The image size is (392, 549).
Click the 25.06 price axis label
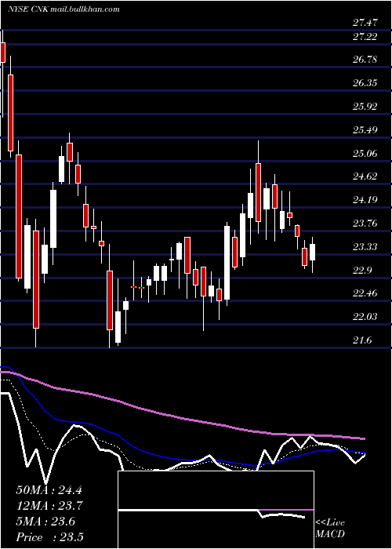[x=365, y=154]
